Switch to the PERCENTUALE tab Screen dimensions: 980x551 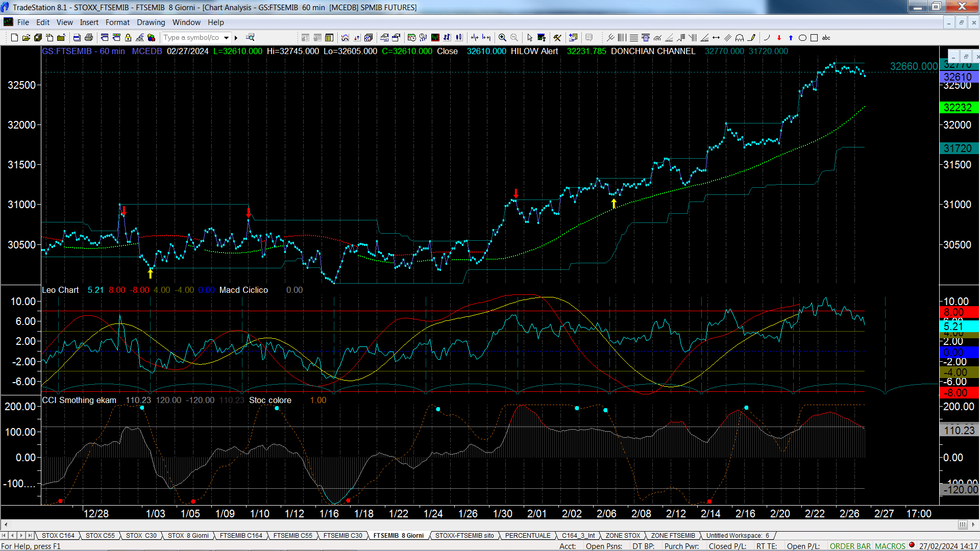(x=528, y=536)
